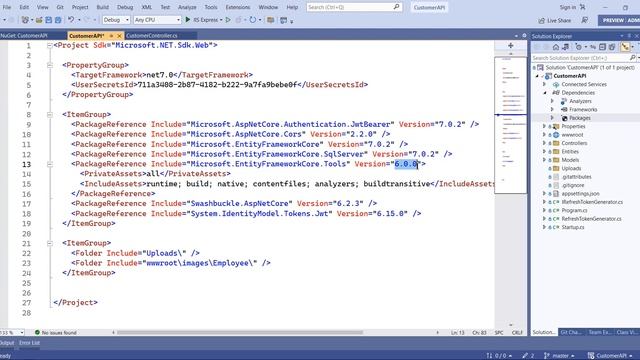Toggle the highlighted Preview Selected Items button
This screenshot has height=360, width=640.
click(625, 47)
